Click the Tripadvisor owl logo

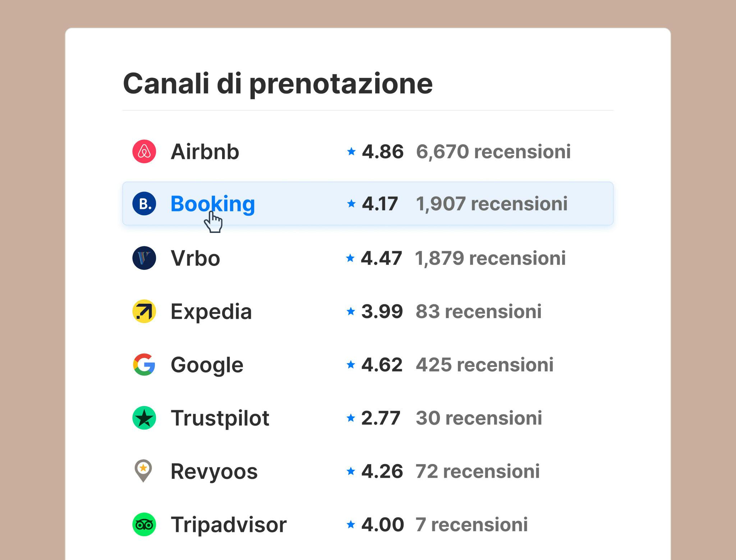click(144, 524)
